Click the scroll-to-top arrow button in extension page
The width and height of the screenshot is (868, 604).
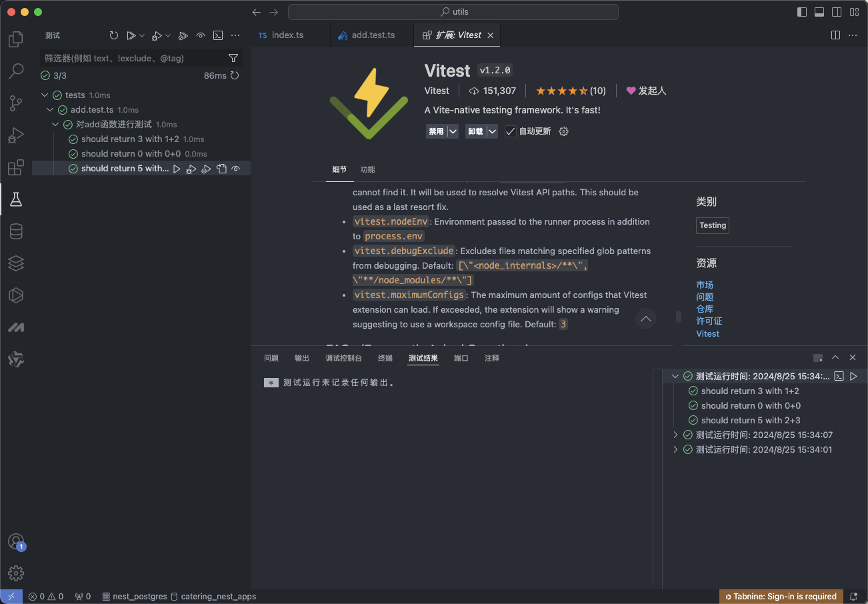point(645,319)
